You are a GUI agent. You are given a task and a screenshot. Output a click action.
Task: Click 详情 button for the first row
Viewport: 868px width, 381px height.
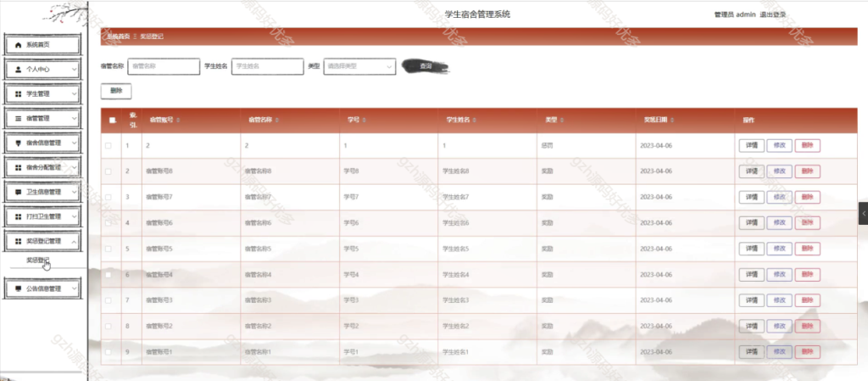pos(751,146)
